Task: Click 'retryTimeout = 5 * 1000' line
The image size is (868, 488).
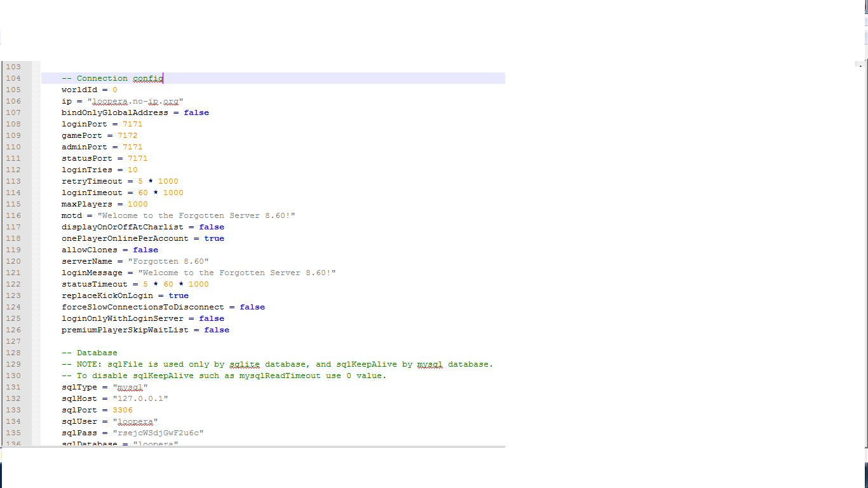Action: tap(120, 181)
